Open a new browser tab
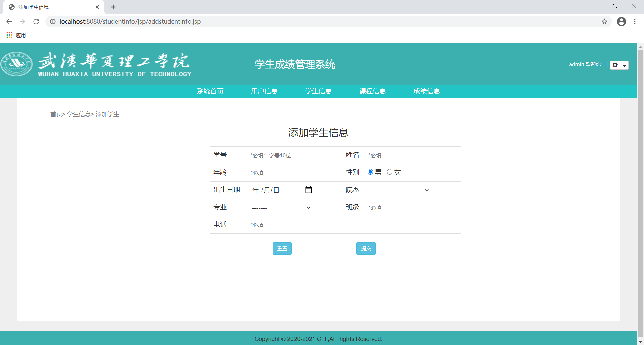 click(113, 7)
